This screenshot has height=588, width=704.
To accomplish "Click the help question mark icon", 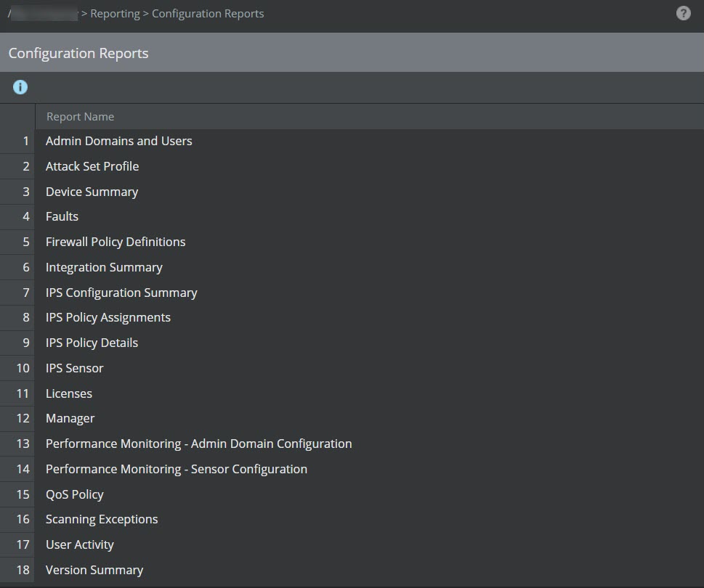I will point(683,14).
